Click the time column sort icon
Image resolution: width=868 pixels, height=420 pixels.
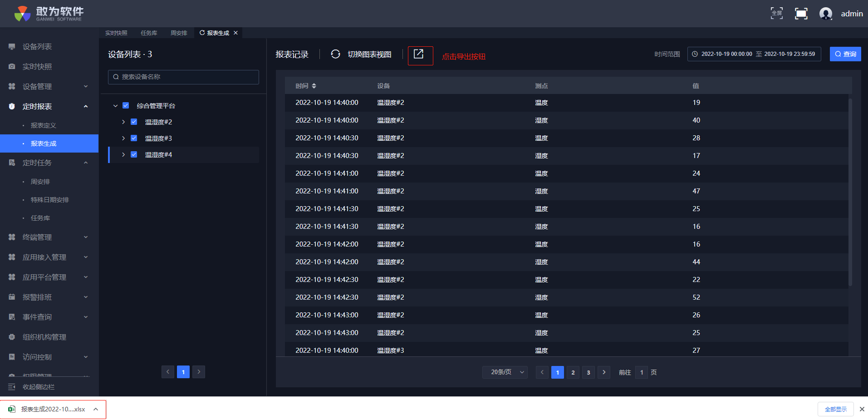314,86
